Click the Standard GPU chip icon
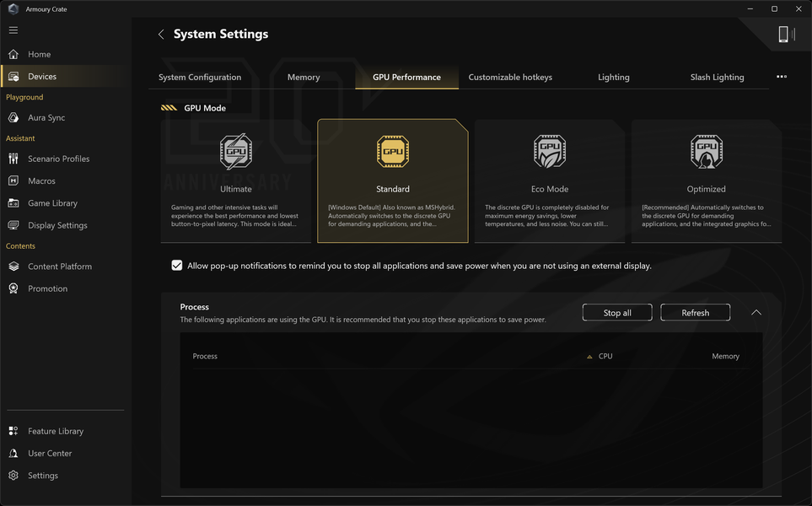 click(393, 152)
